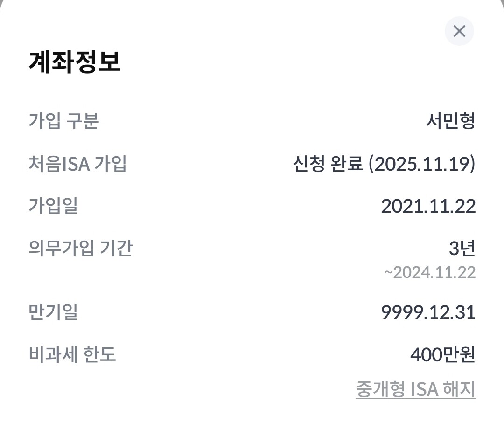Tap the 3년 period value
Screen dimensions: 504x429
pos(462,248)
